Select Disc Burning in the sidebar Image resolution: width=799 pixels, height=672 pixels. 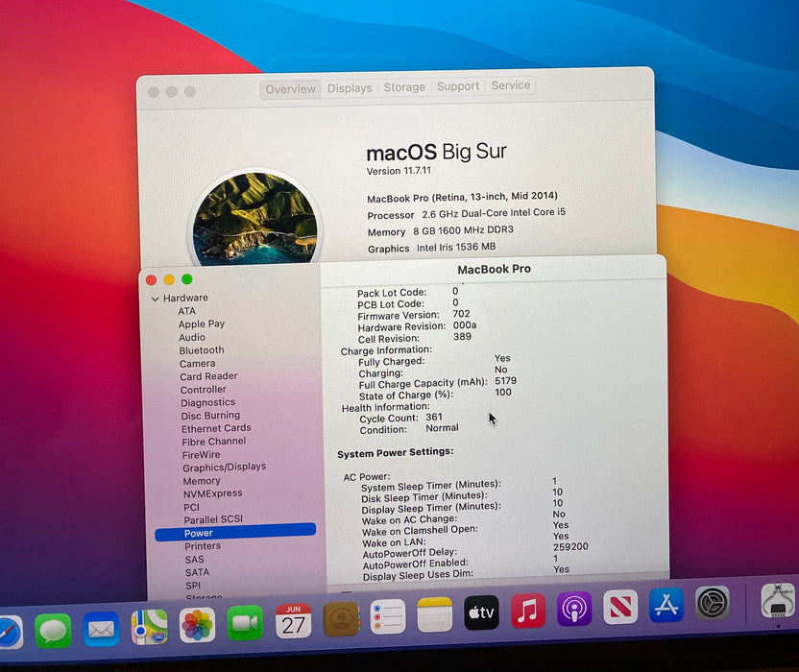tap(210, 416)
